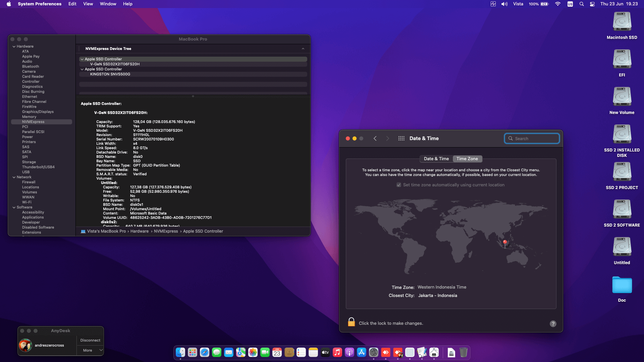
Task: Select Thunderbolt/USB4 in the sidebar
Action: [38, 167]
